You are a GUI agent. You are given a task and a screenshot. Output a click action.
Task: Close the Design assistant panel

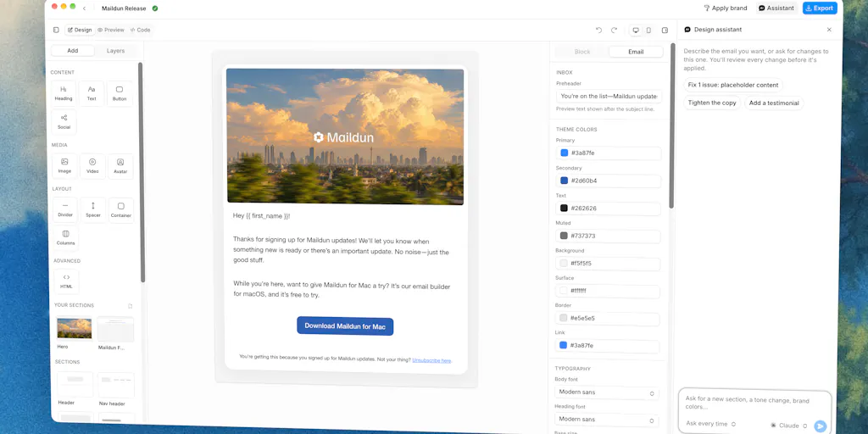[829, 30]
